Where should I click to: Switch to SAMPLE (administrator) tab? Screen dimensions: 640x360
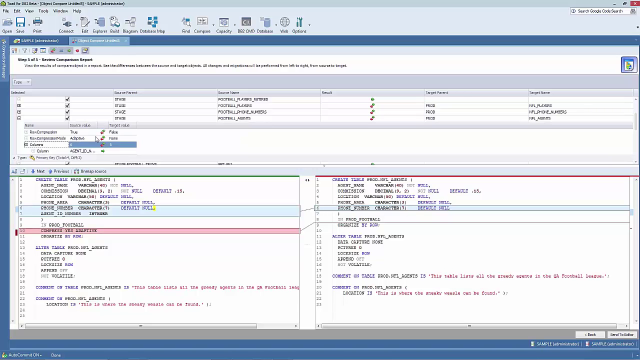tap(40, 41)
